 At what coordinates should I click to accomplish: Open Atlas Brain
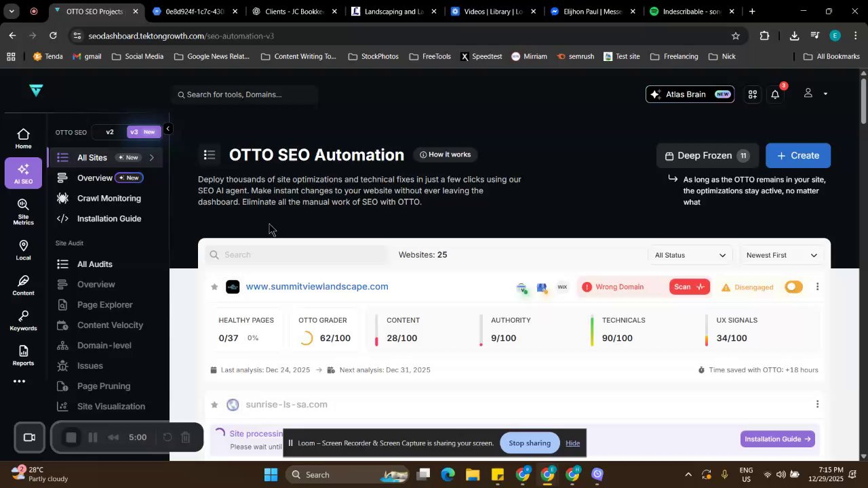coord(690,94)
